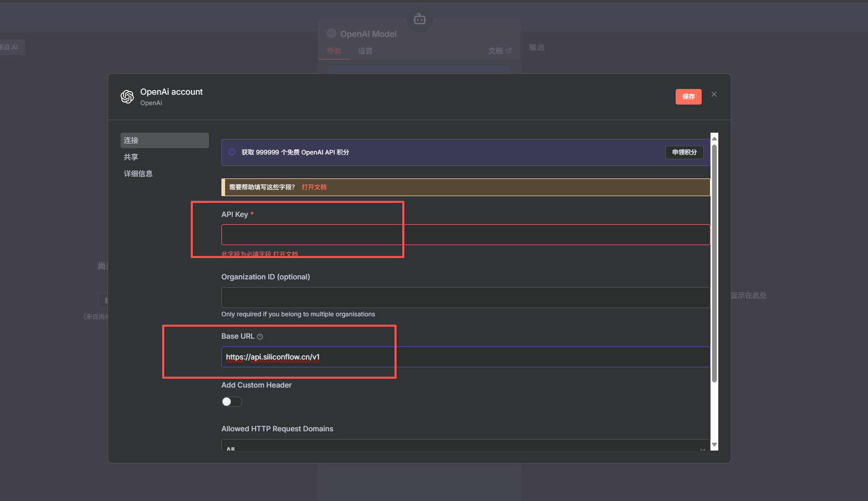The width and height of the screenshot is (868, 501).
Task: Click the Organization ID input field
Action: (x=465, y=298)
